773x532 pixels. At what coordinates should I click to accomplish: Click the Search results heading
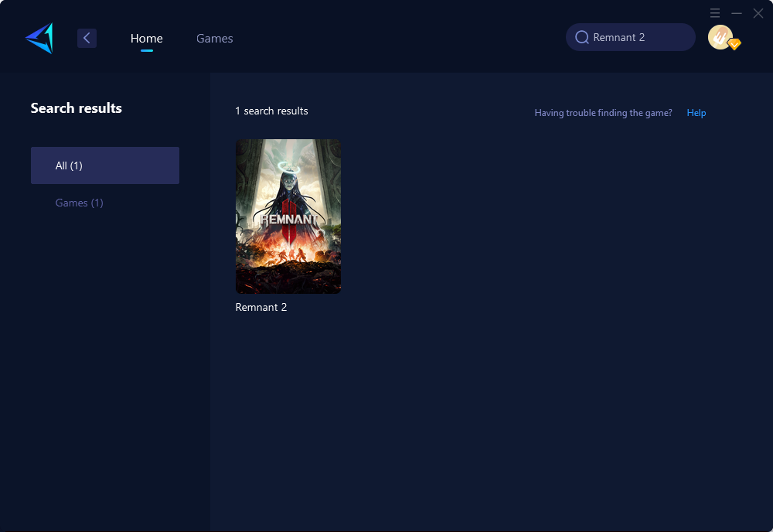coord(77,108)
